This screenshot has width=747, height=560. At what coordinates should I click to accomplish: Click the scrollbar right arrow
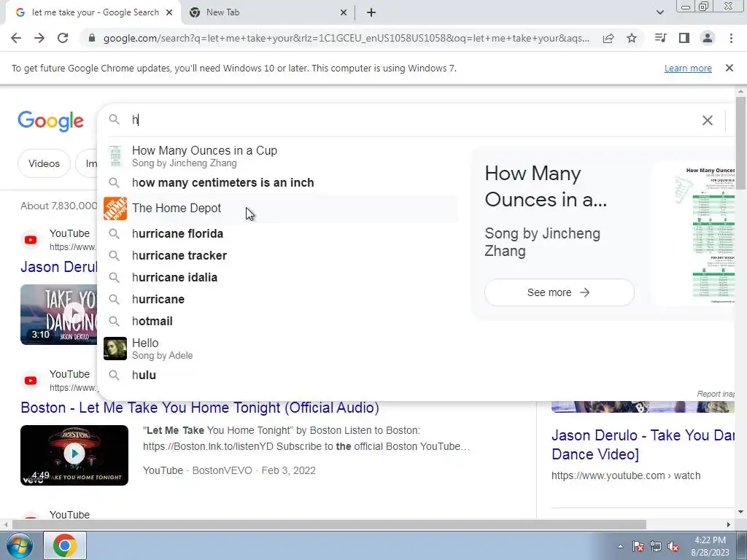[x=729, y=524]
